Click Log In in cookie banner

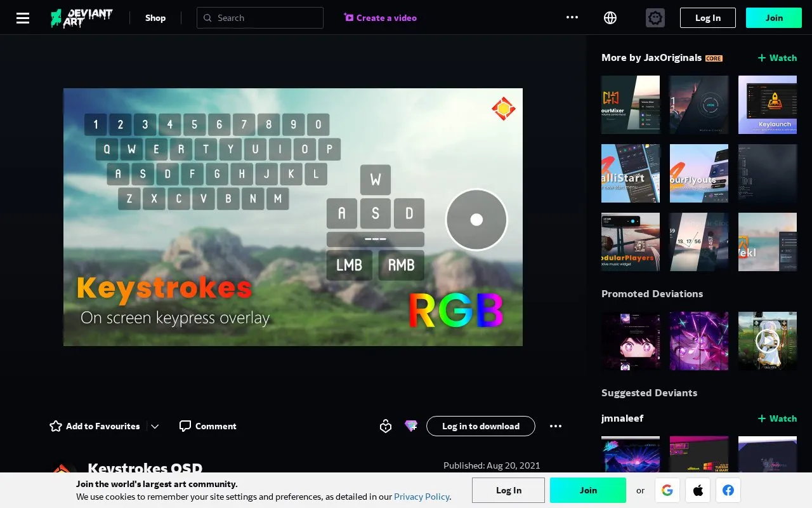coord(509,490)
